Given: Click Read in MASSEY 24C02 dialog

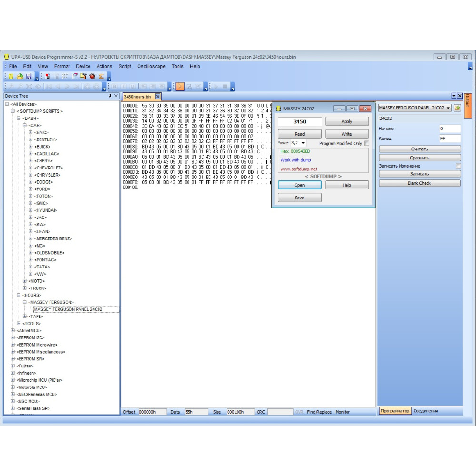Looking at the screenshot, I should click(299, 134).
